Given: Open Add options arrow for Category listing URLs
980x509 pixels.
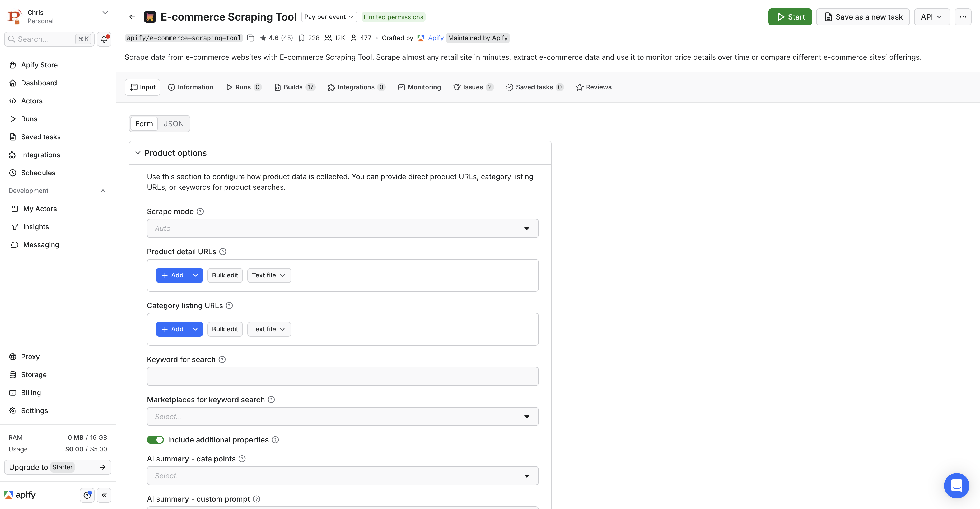Looking at the screenshot, I should pyautogui.click(x=195, y=329).
